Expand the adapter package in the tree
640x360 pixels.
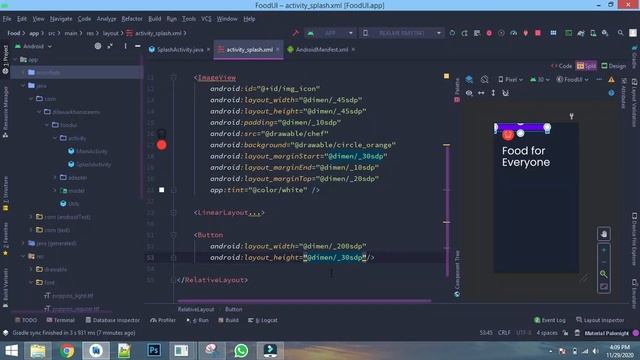point(55,178)
